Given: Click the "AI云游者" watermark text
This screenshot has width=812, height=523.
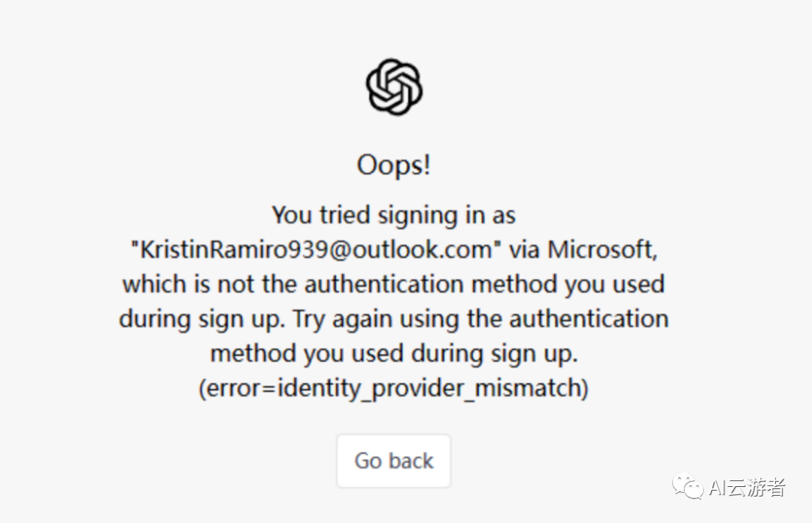Looking at the screenshot, I should pyautogui.click(x=747, y=488).
